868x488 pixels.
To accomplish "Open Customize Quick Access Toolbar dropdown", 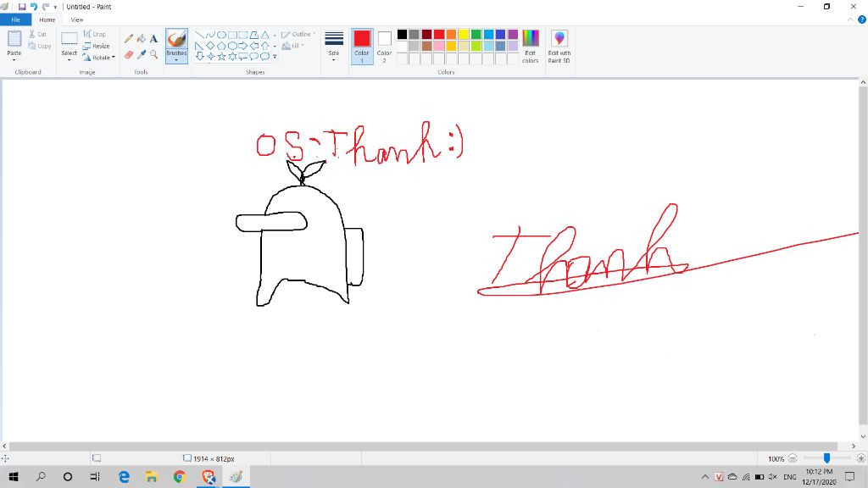I will [x=55, y=7].
